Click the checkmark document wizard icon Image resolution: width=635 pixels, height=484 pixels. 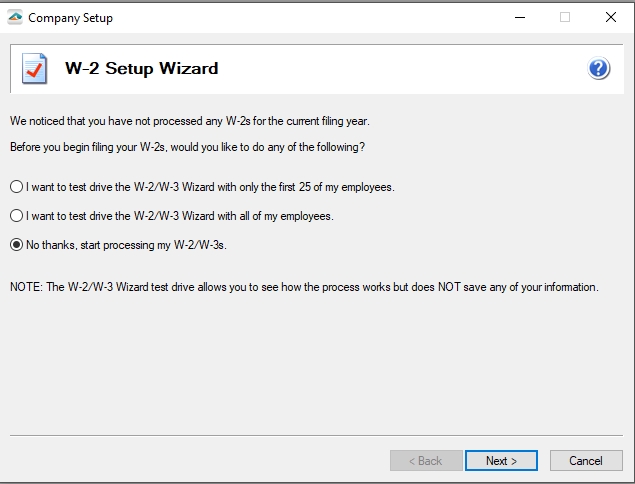34,68
